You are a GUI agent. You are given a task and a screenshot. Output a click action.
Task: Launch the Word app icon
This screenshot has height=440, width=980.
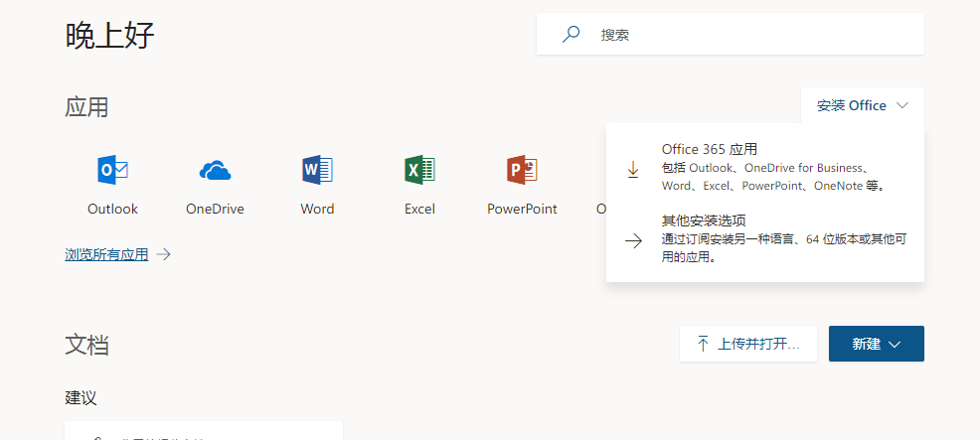click(317, 170)
